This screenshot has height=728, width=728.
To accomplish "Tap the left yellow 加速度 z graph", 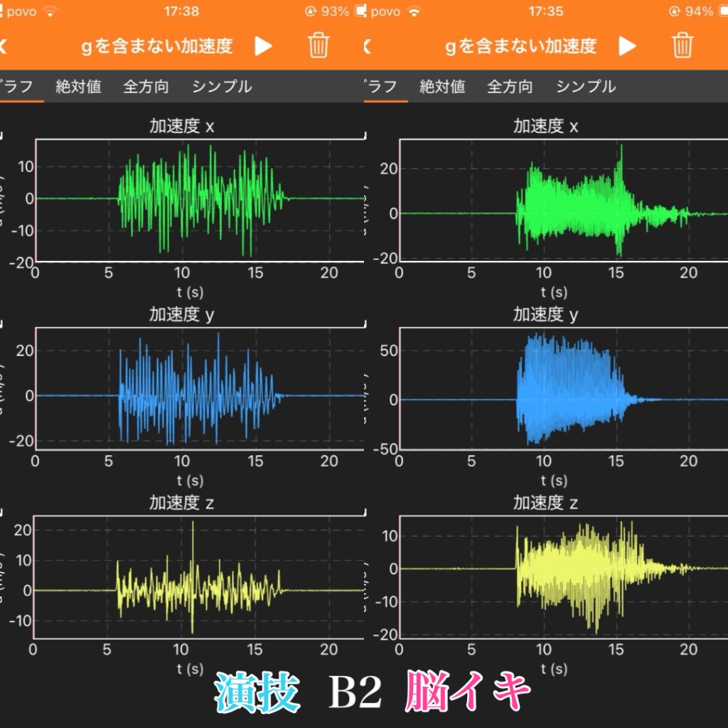I will pyautogui.click(x=199, y=577).
